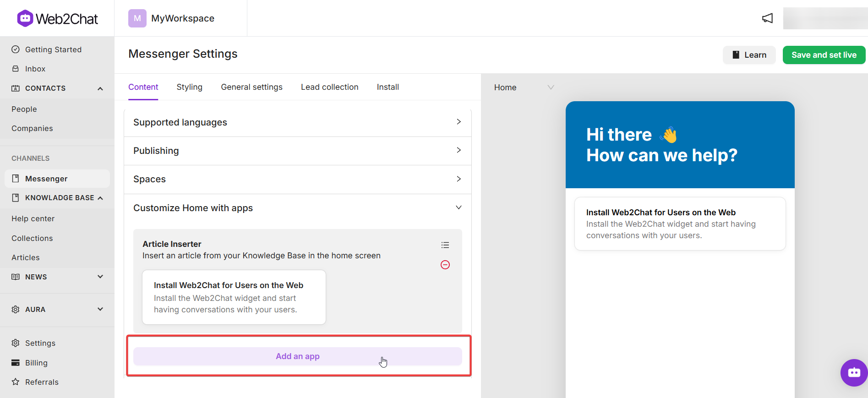Open the purple chat widget launcher

pyautogui.click(x=854, y=372)
